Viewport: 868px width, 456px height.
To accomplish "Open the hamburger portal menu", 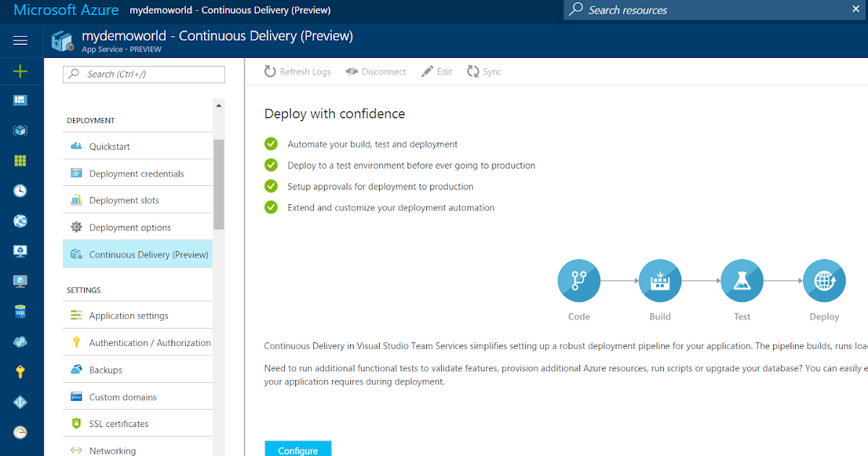I will click(x=20, y=40).
